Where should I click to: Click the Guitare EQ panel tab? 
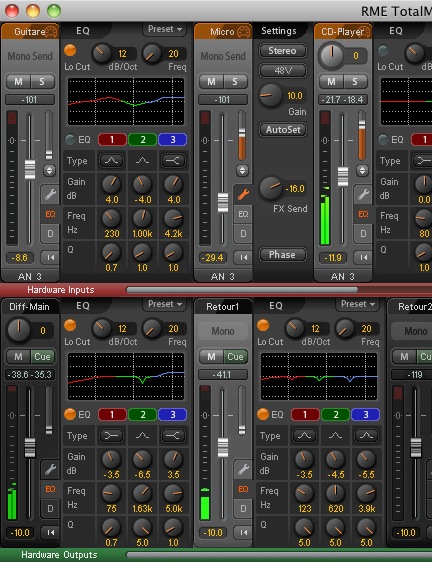50,214
